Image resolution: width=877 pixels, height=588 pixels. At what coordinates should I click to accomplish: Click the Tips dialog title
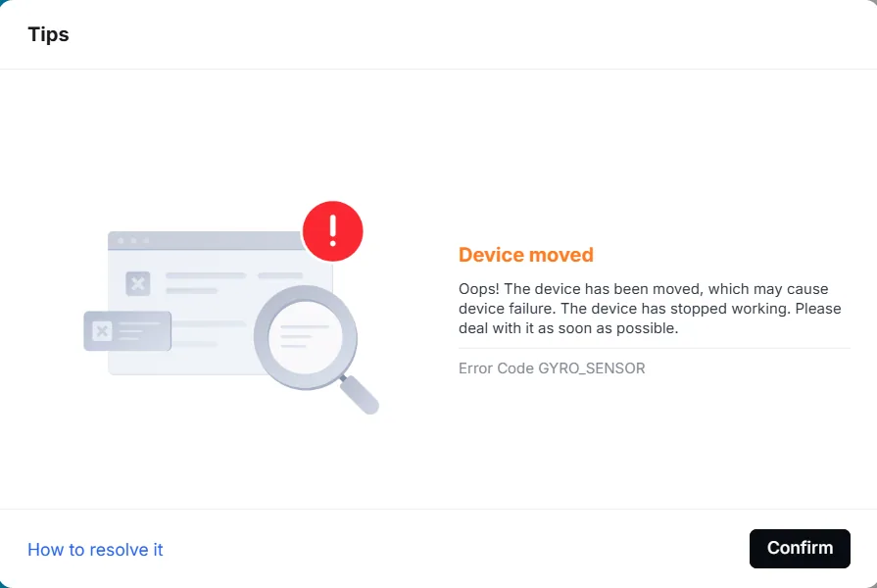(49, 34)
